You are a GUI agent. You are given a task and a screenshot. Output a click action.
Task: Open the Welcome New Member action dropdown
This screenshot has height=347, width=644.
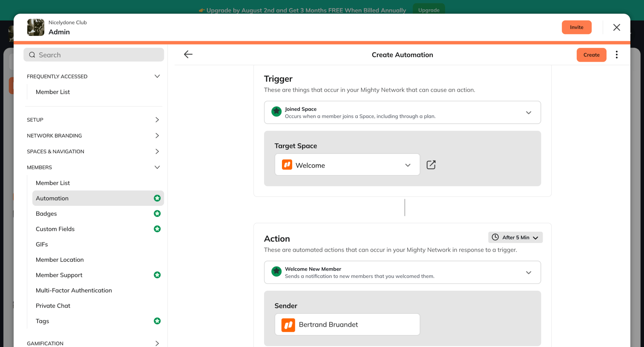point(402,272)
